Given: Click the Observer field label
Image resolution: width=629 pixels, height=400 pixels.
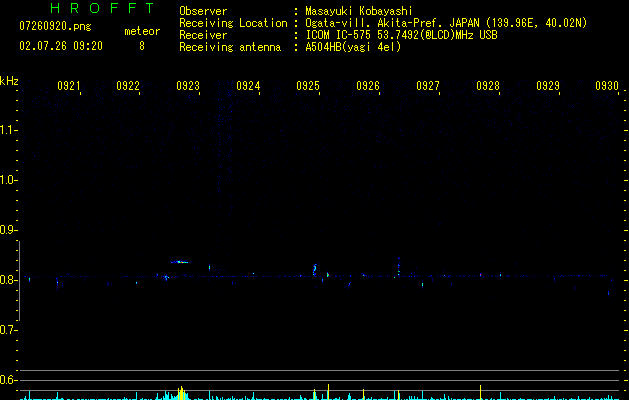Looking at the screenshot, I should coord(203,11).
